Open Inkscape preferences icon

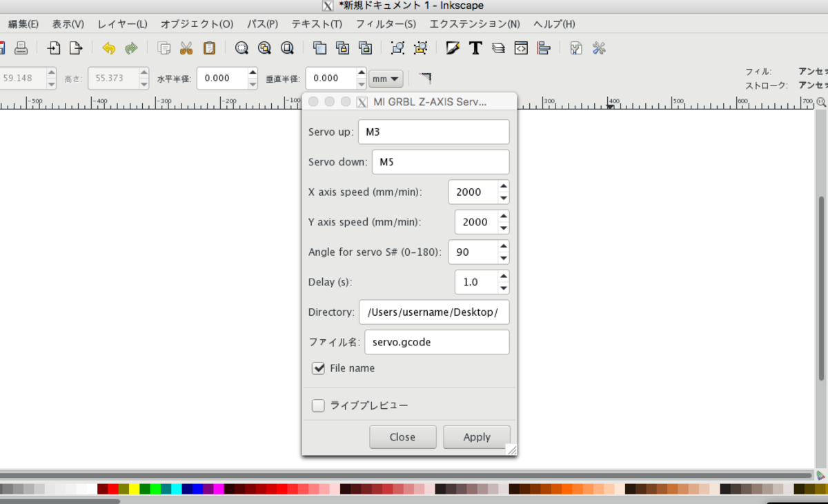599,48
